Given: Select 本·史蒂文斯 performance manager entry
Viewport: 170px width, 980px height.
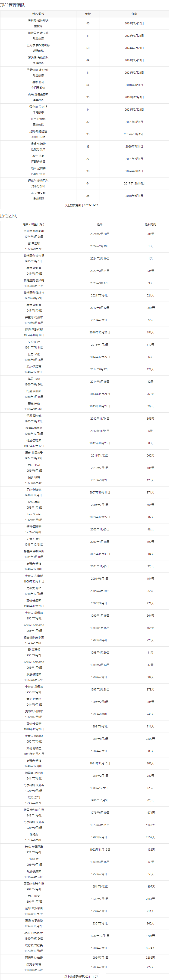Looking at the screenshot, I should pyautogui.click(x=38, y=193).
